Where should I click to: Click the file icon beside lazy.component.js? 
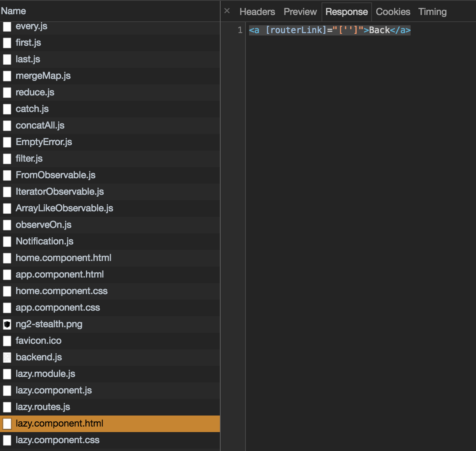click(x=7, y=391)
